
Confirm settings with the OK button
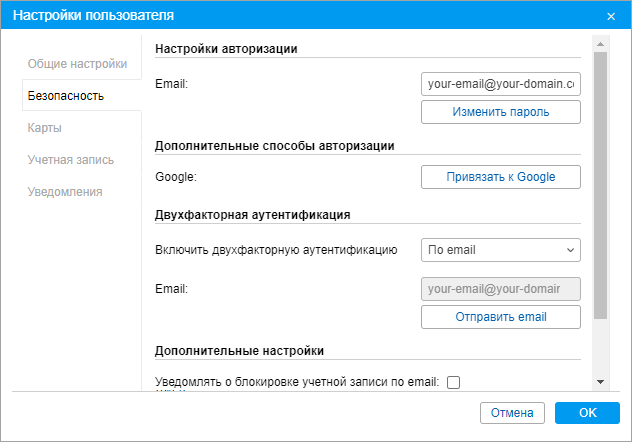pyautogui.click(x=587, y=412)
